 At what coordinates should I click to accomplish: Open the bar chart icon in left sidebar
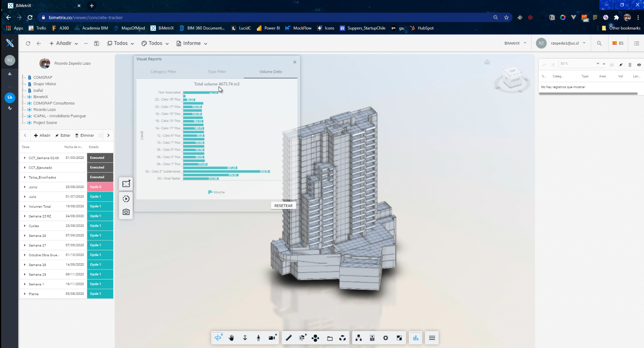(10, 74)
